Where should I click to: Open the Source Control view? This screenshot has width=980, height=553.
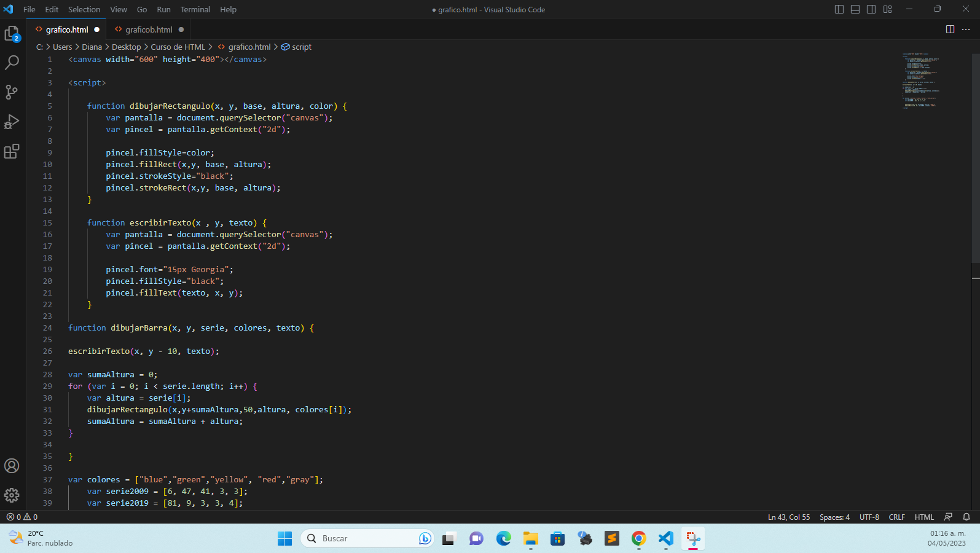(x=12, y=92)
